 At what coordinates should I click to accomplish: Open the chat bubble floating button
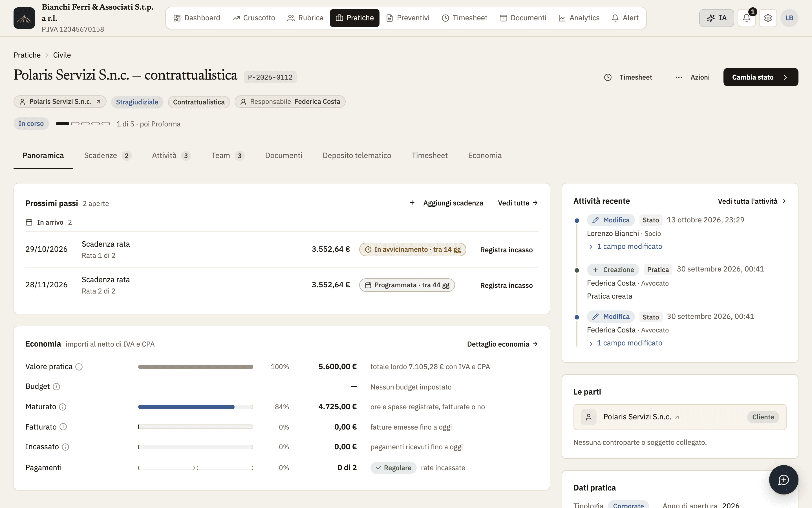pyautogui.click(x=784, y=479)
